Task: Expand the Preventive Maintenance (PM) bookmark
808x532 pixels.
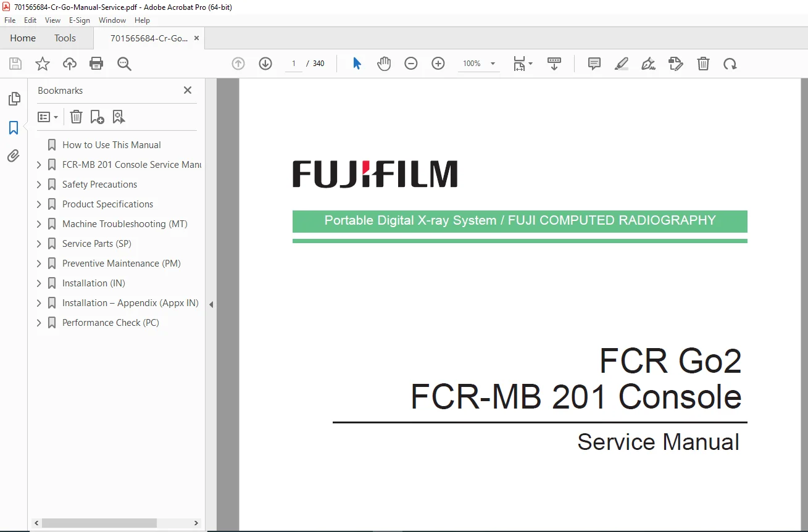Action: (x=39, y=264)
